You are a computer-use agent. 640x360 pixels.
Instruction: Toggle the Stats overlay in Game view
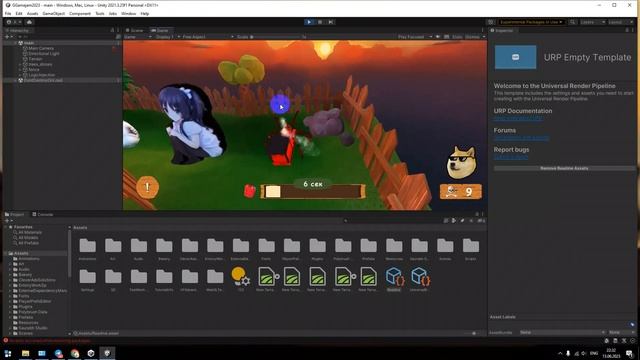457,37
